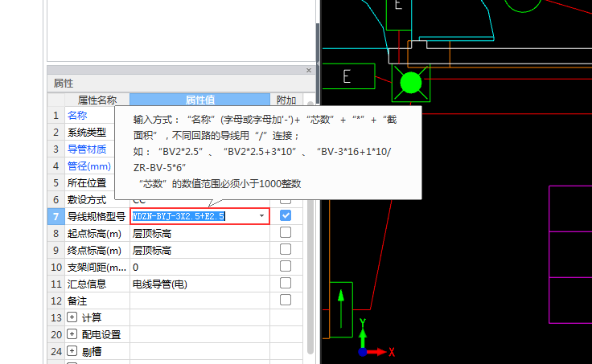Expand the 剔槽 property group
This screenshot has width=592, height=364.
[x=72, y=351]
